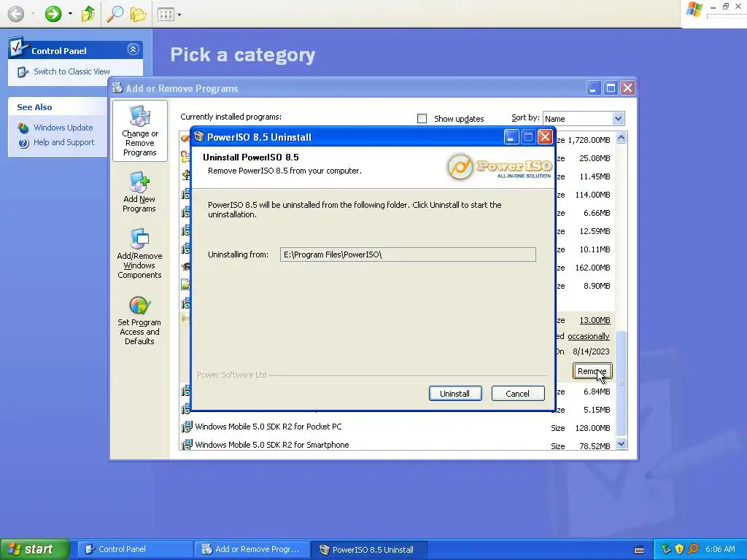Select Windows Mobile 5.0 SDK R2 for Smartphone
This screenshot has width=747, height=560.
(272, 445)
